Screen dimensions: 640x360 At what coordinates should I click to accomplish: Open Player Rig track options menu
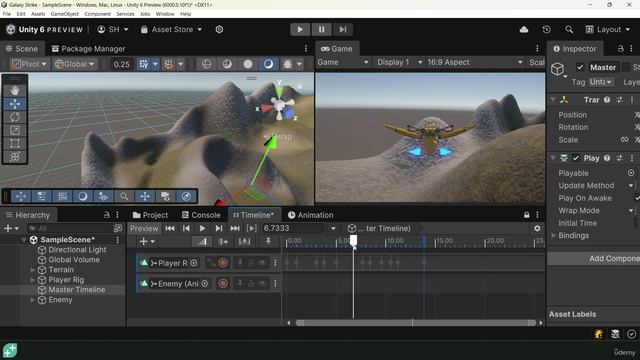click(276, 263)
